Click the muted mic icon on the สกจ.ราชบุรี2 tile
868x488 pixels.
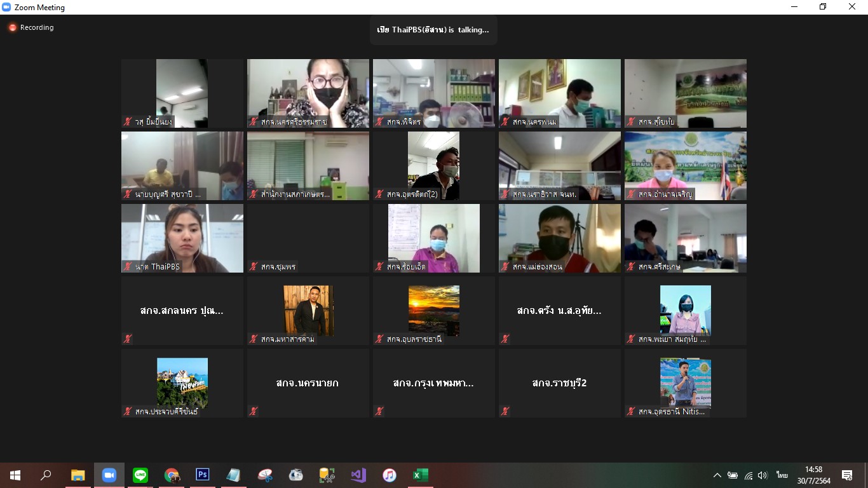pyautogui.click(x=505, y=412)
